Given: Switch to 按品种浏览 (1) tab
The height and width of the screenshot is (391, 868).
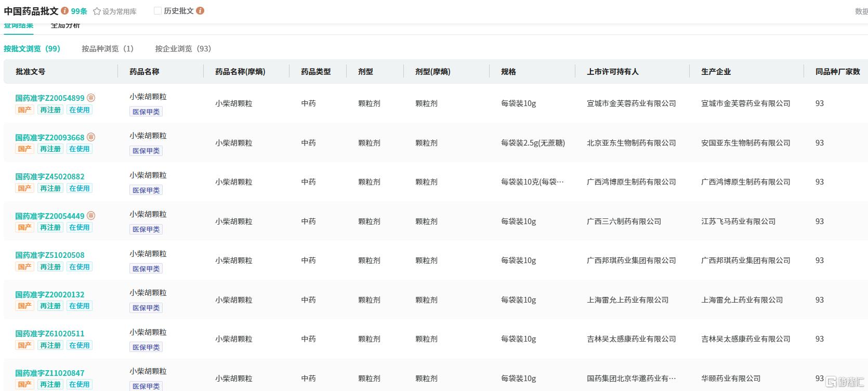Looking at the screenshot, I should coord(108,48).
